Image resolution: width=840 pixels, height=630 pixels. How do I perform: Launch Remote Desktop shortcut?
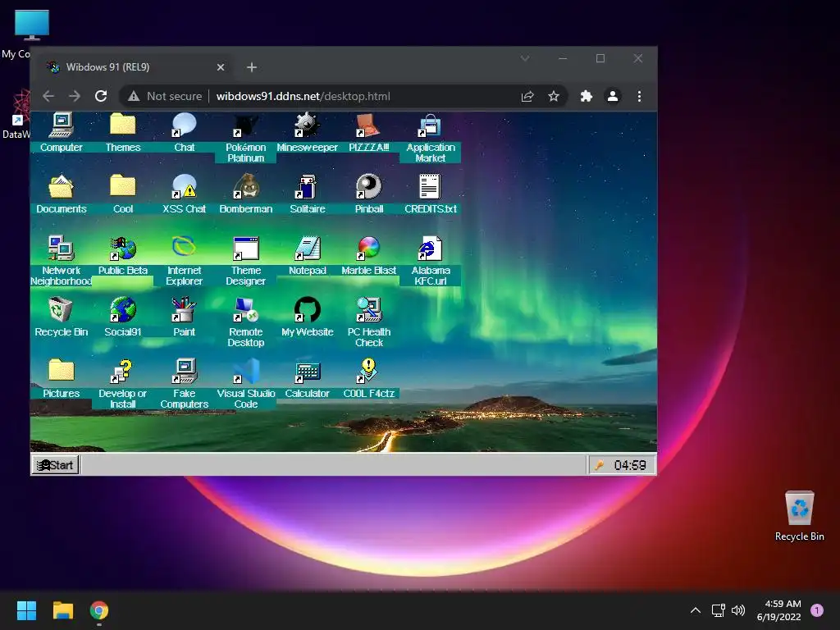(x=246, y=322)
